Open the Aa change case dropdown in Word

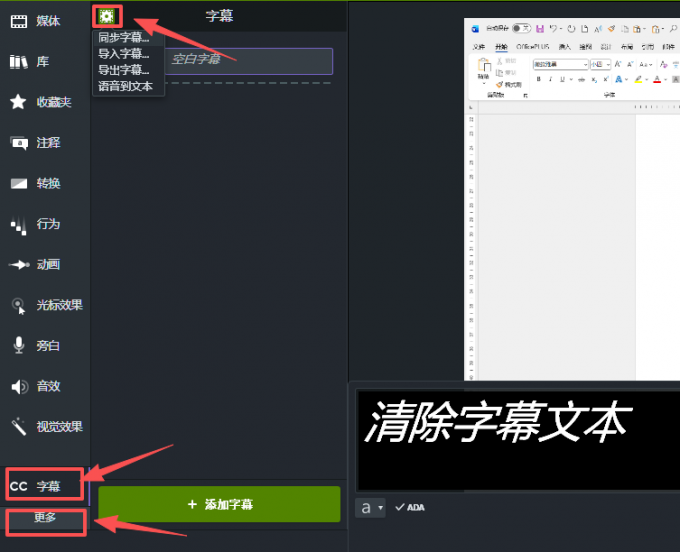click(646, 65)
